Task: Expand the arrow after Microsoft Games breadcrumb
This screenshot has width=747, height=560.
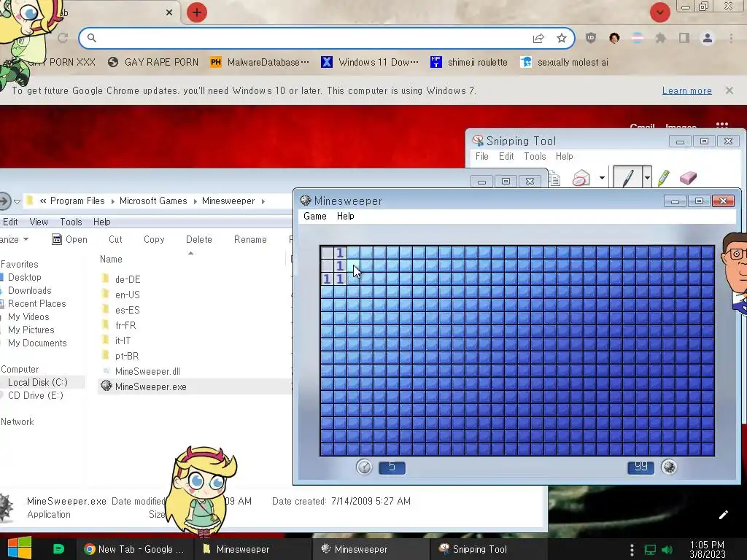Action: pos(195,201)
